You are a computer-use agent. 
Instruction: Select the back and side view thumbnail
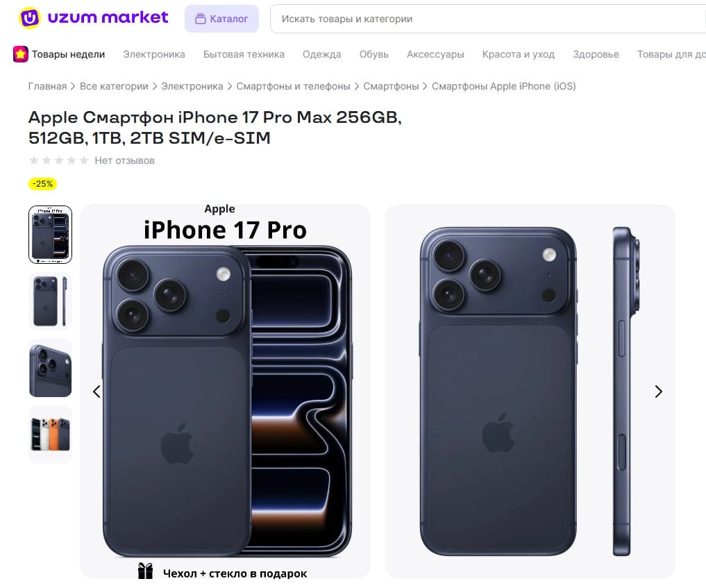(x=51, y=301)
